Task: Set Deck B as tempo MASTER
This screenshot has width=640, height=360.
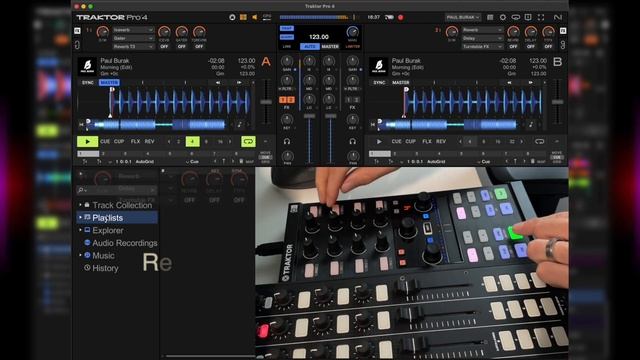Action: tap(400, 82)
